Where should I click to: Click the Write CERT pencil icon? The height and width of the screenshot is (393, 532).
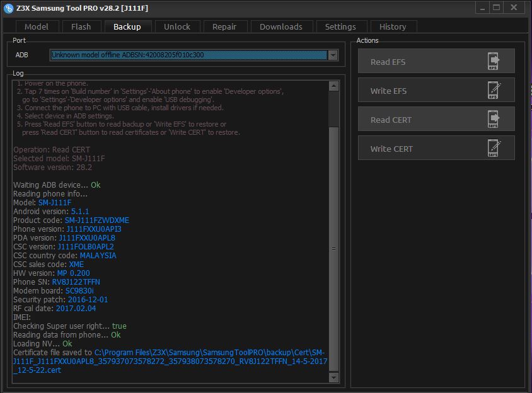tap(494, 148)
